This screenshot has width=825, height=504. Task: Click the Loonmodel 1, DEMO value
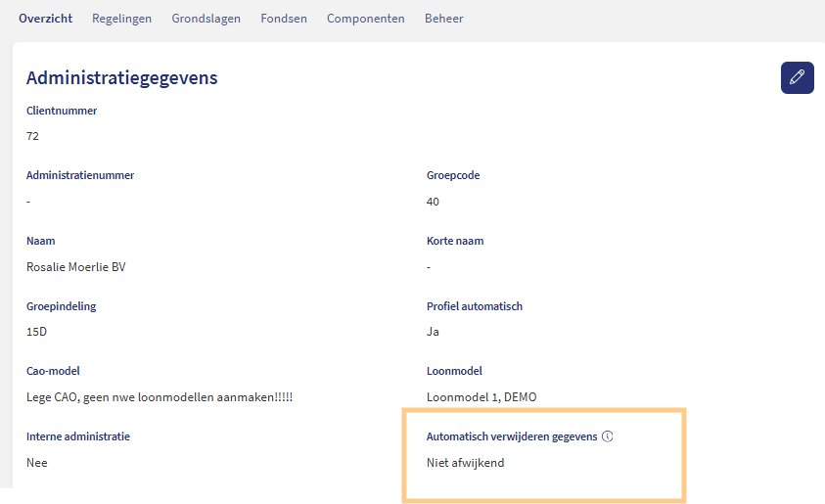pos(481,397)
